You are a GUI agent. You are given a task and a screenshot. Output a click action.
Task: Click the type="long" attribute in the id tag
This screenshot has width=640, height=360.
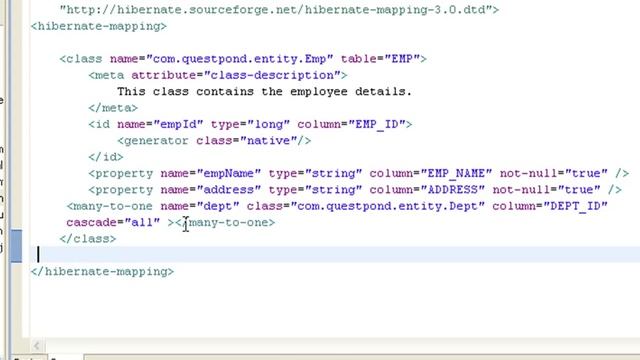[x=250, y=124]
